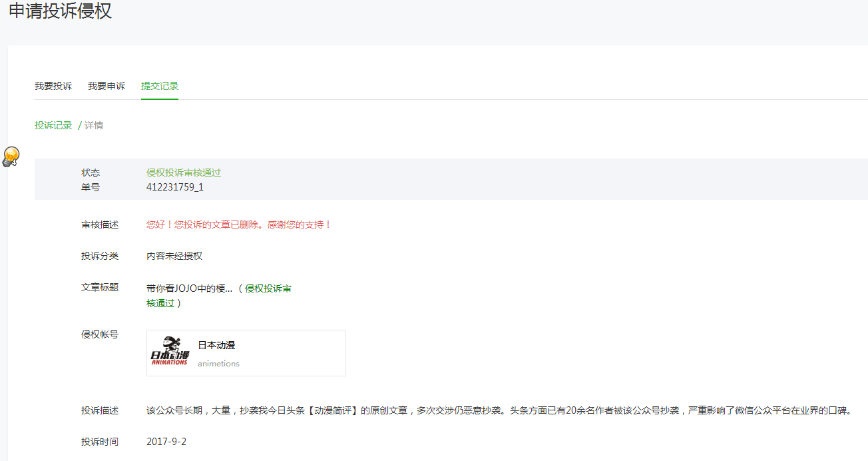Open article title 带你看JOJO中的梗...
Screen dimensions: 868x461
coord(190,288)
